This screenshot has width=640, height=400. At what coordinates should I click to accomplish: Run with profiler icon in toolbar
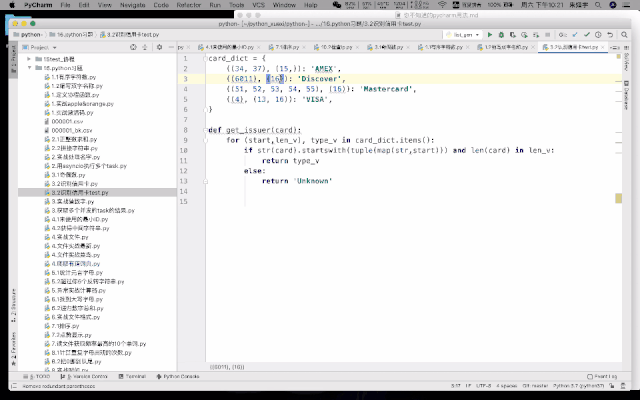(524, 35)
